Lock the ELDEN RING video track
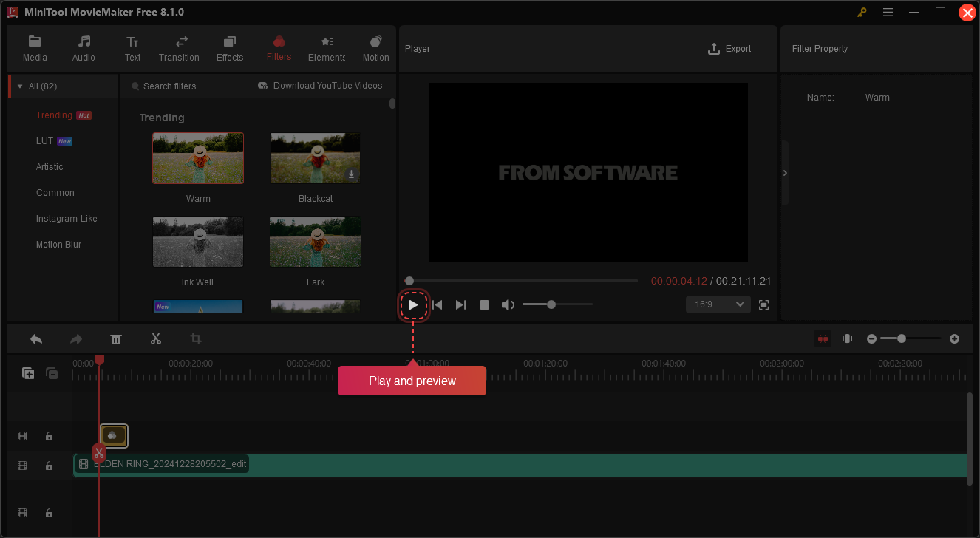The width and height of the screenshot is (980, 538). click(49, 466)
